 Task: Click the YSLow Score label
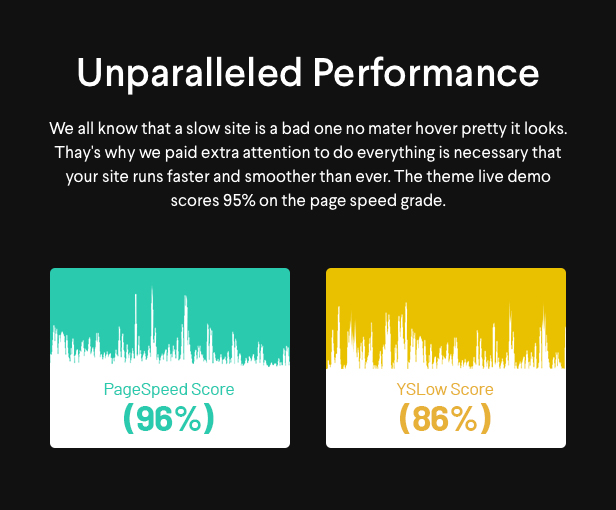[445, 389]
